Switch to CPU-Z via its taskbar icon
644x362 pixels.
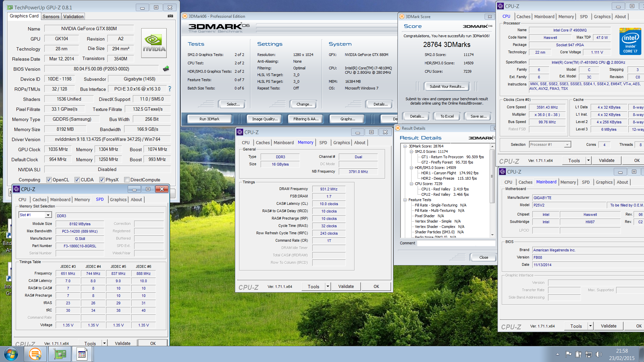pos(82,354)
